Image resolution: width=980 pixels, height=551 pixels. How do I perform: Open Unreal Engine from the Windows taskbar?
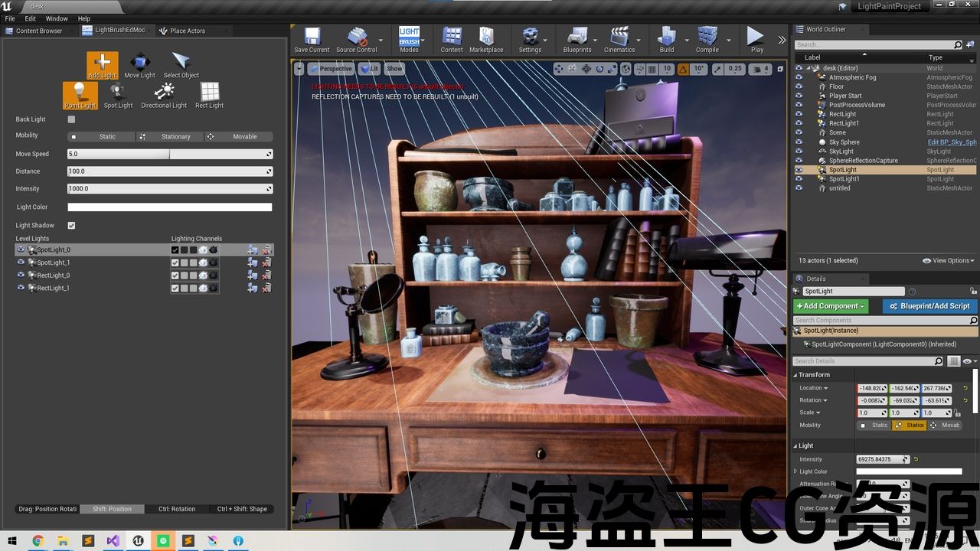point(138,541)
